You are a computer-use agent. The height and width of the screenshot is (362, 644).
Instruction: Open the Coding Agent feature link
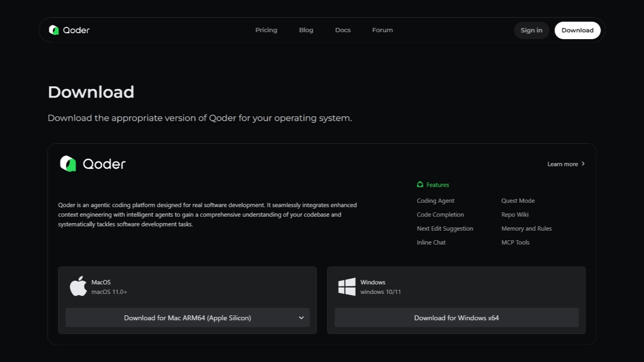(435, 201)
